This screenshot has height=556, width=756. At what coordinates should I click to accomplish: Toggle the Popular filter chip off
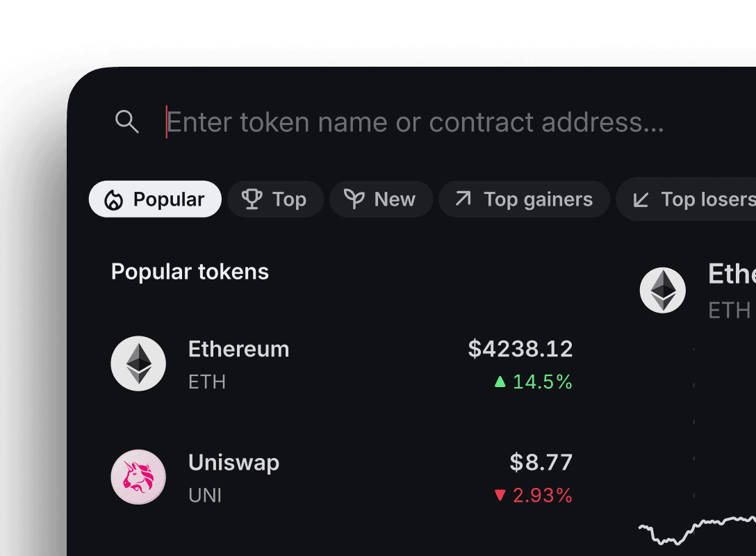click(x=154, y=199)
